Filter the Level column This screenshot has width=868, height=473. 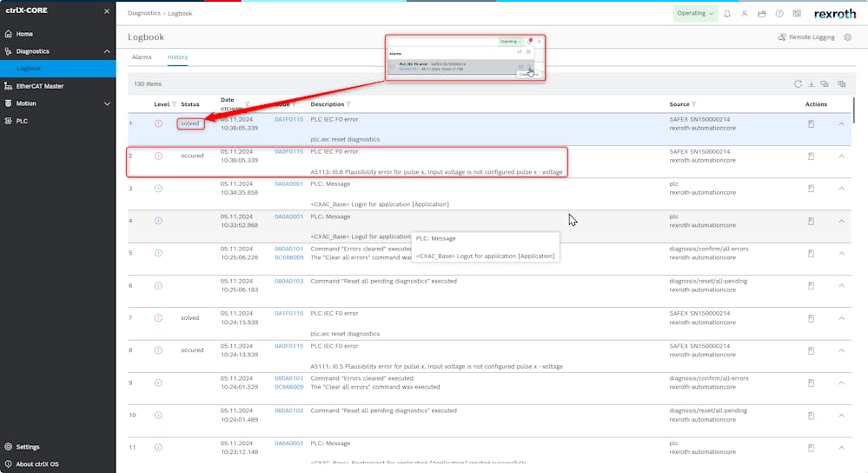(x=174, y=104)
